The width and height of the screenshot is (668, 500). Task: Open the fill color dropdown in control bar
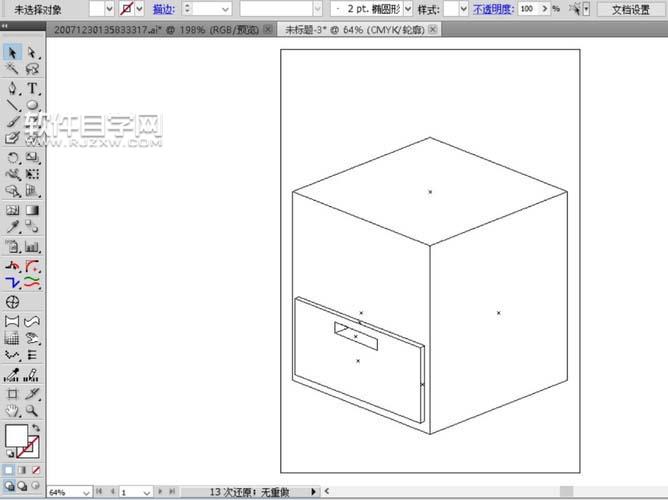point(109,9)
